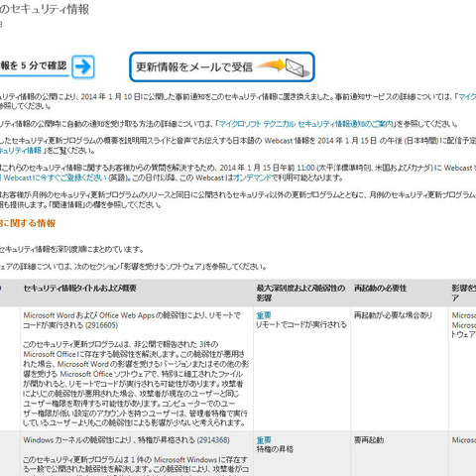Click 重要 link in the Windows カーネル row

point(264,440)
